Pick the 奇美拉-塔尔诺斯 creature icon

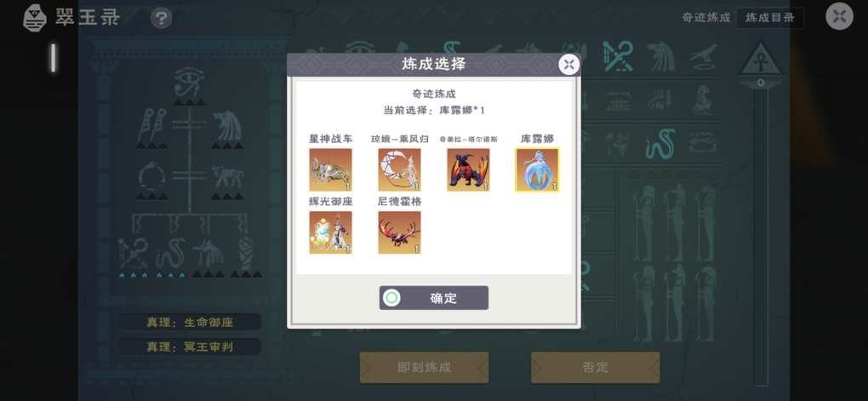468,169
